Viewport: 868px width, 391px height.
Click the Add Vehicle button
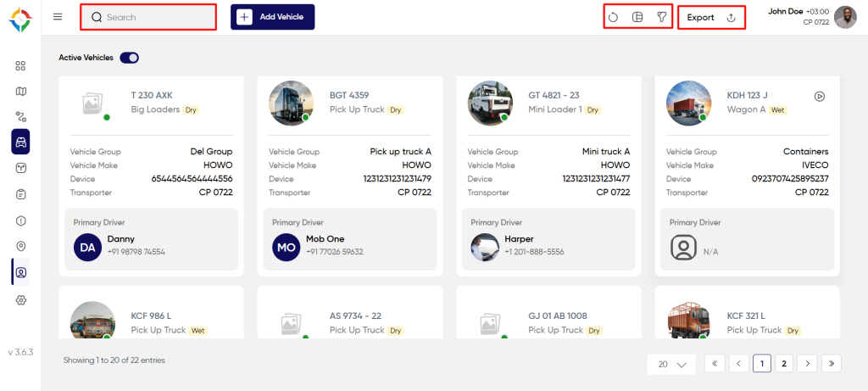click(272, 17)
